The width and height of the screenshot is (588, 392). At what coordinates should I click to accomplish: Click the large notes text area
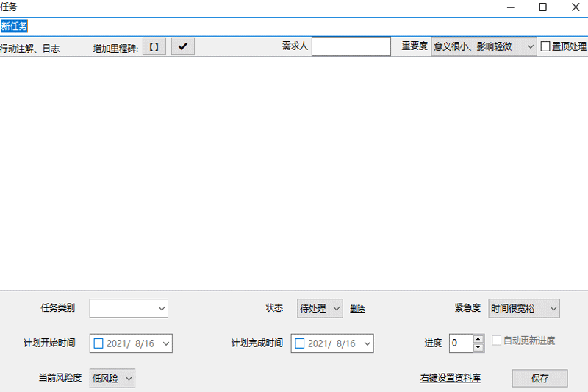[294, 173]
